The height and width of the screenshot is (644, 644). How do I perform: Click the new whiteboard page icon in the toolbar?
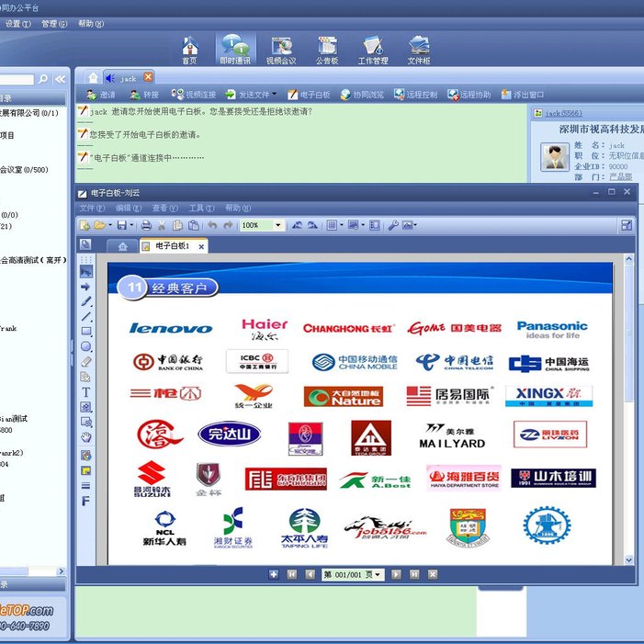pyautogui.click(x=85, y=225)
